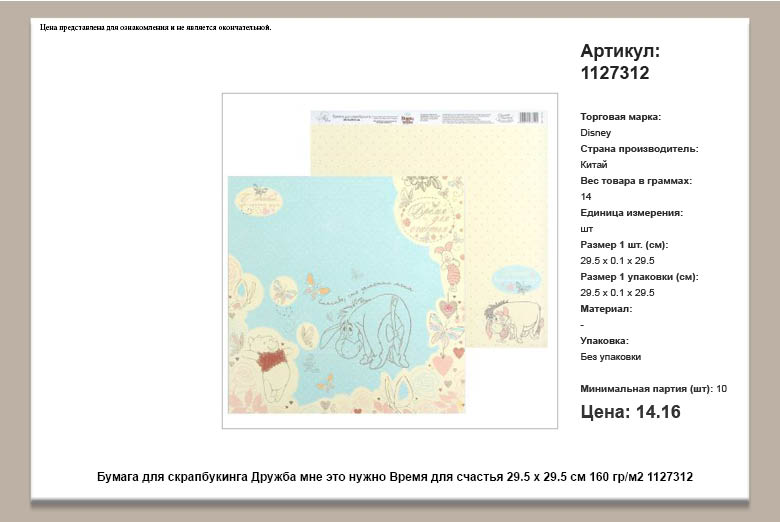780x522 pixels.
Task: Select the packaging value 'Без упаковки'
Action: click(x=610, y=357)
